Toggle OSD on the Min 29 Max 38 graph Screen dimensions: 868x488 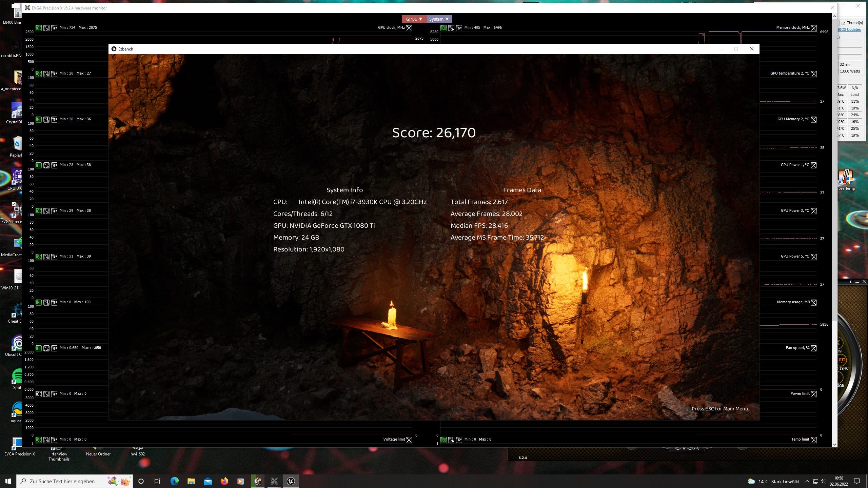[39, 211]
